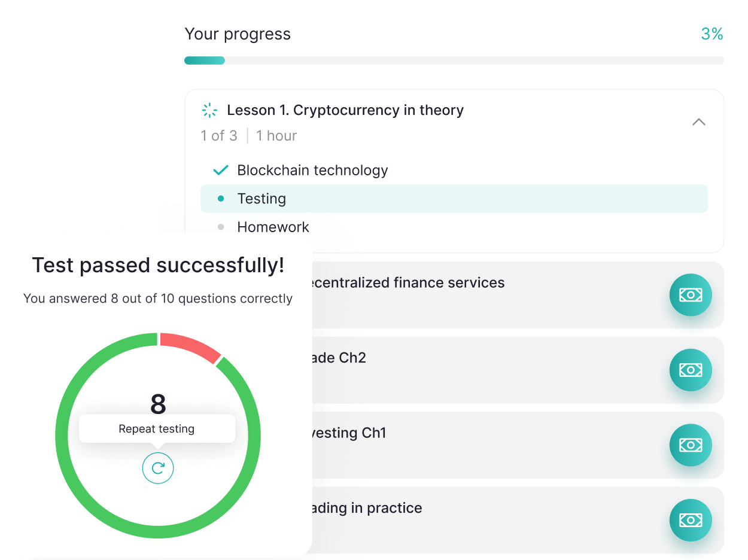Click the money icon on the Ch2 lesson card
Screen dimensions: 748x560
pos(691,370)
